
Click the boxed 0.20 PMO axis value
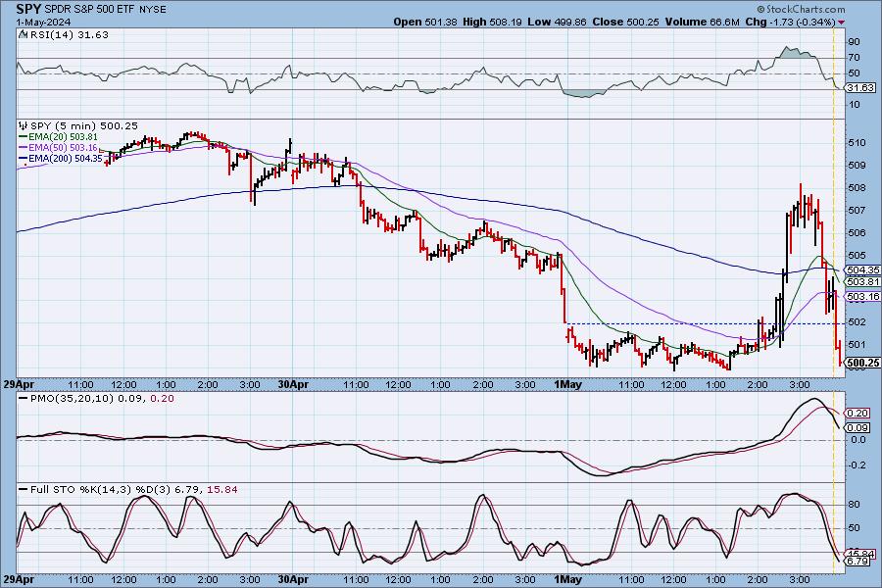pos(857,413)
